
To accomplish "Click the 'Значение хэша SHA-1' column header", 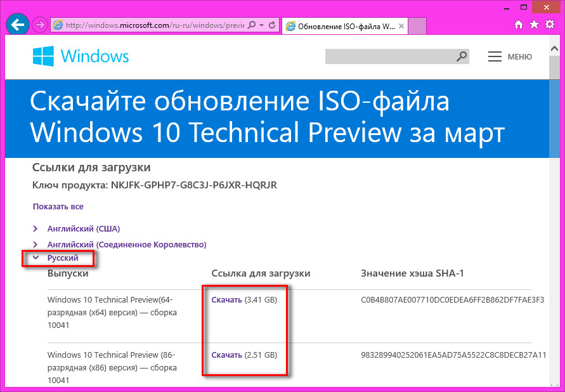I will [x=412, y=273].
